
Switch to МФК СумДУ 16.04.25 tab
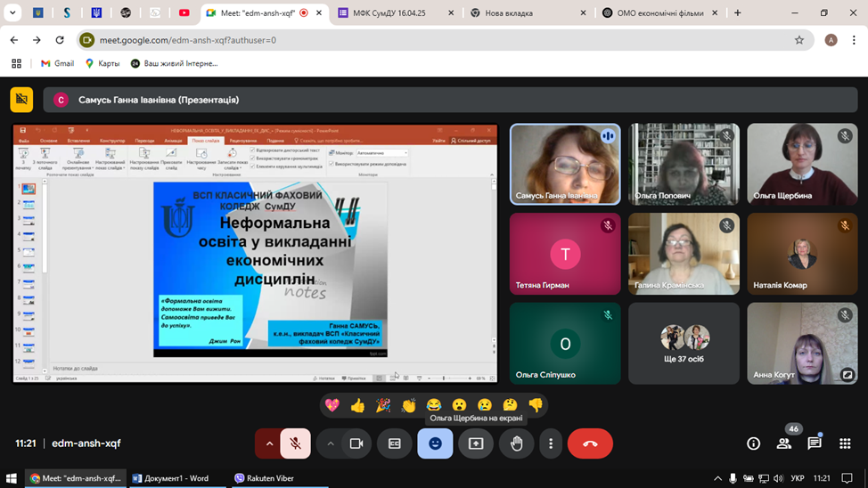coord(392,13)
